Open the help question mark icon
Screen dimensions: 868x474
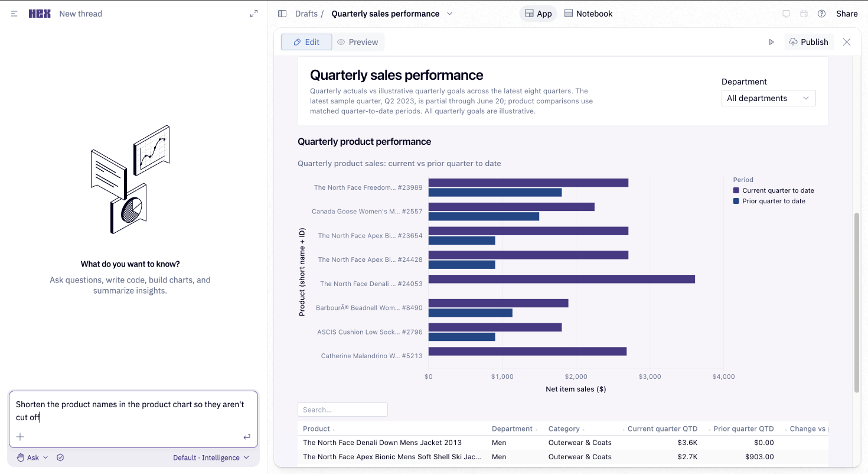pyautogui.click(x=821, y=14)
